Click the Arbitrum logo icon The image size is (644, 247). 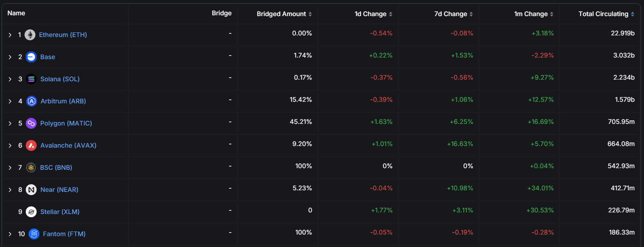[x=31, y=101]
